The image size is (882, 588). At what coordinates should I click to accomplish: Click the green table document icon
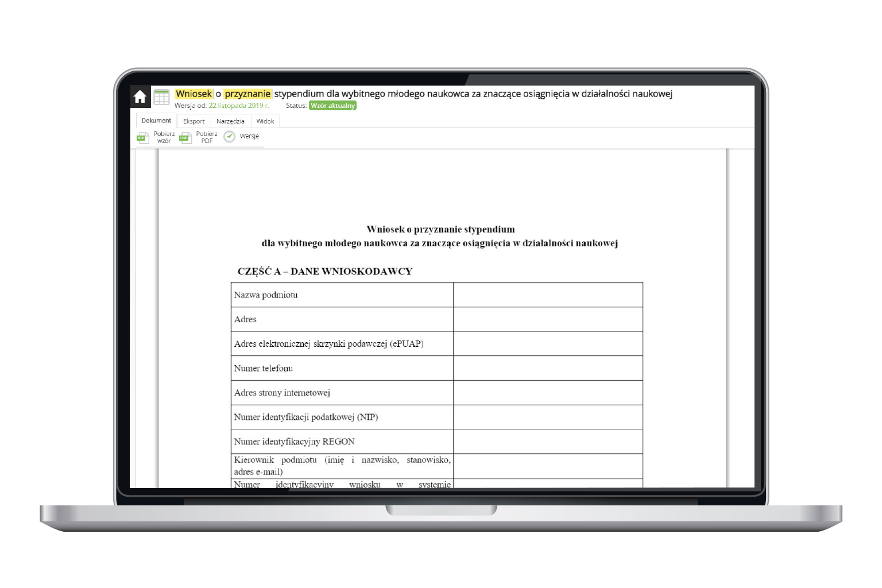[x=162, y=97]
